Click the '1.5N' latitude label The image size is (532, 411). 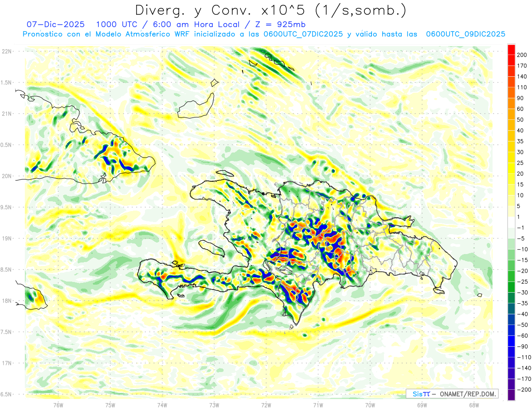[7, 82]
